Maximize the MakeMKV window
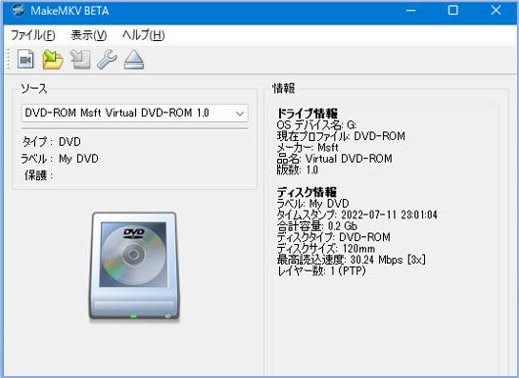519x378 pixels. [x=453, y=11]
